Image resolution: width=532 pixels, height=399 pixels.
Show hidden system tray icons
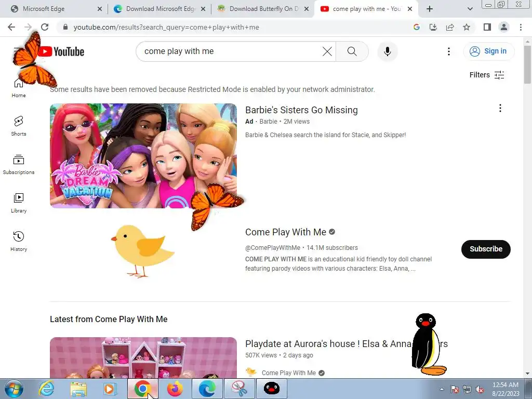tap(442, 389)
